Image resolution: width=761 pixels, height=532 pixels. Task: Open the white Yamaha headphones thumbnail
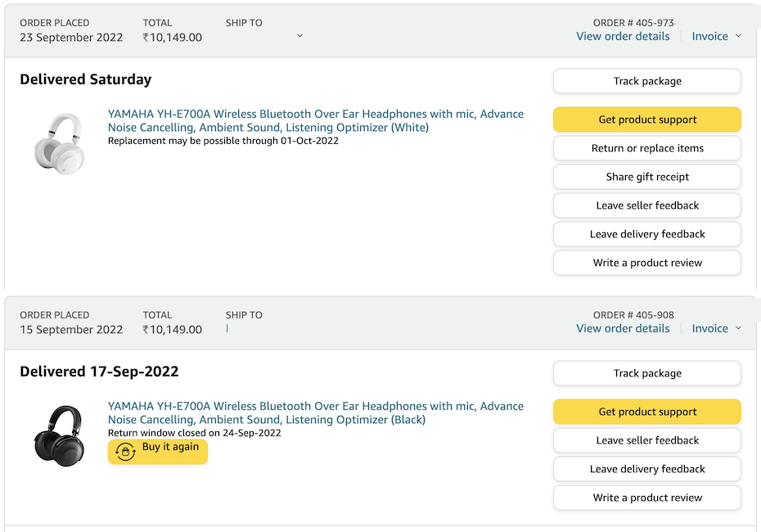59,142
